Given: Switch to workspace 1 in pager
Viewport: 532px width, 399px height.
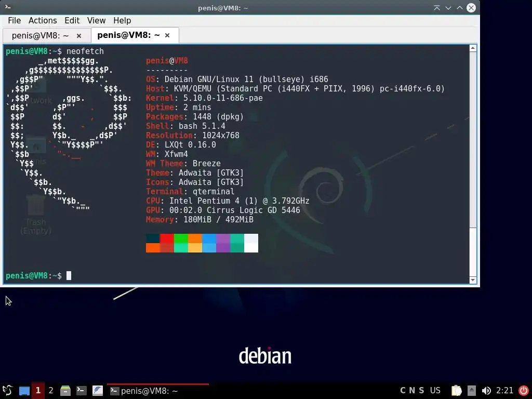Looking at the screenshot, I should (38, 391).
